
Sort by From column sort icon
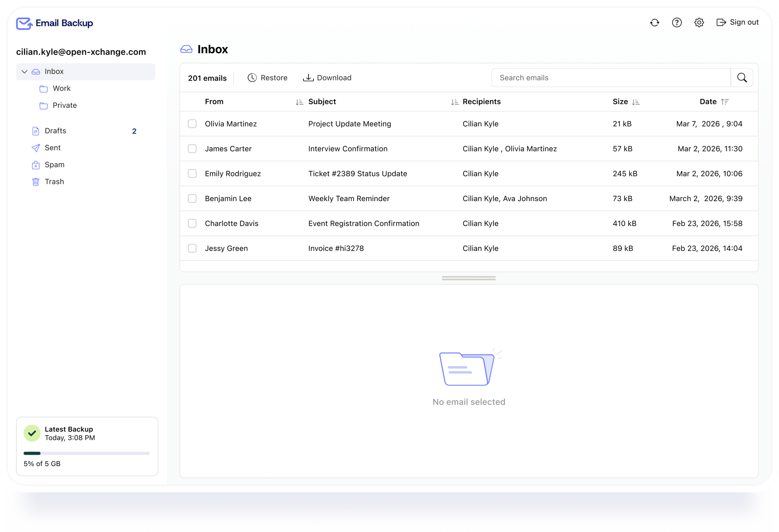pos(299,102)
